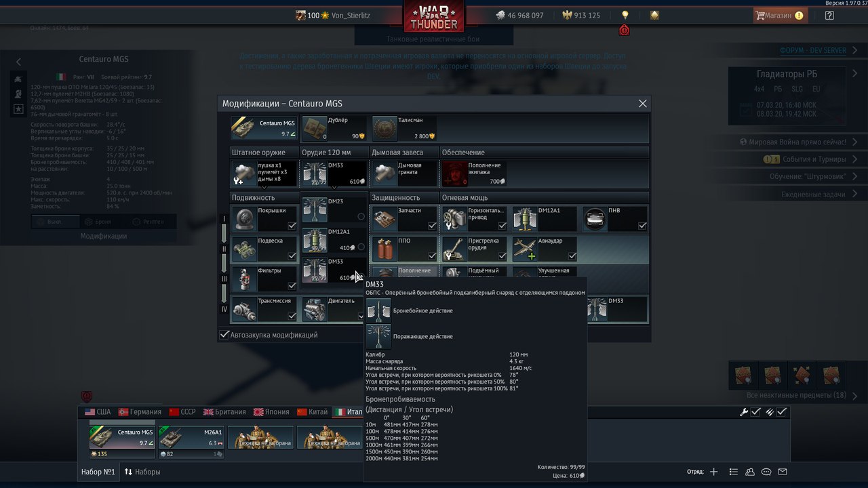Image resolution: width=868 pixels, height=488 pixels.
Task: Click the Наборы presets button
Action: pyautogui.click(x=142, y=472)
